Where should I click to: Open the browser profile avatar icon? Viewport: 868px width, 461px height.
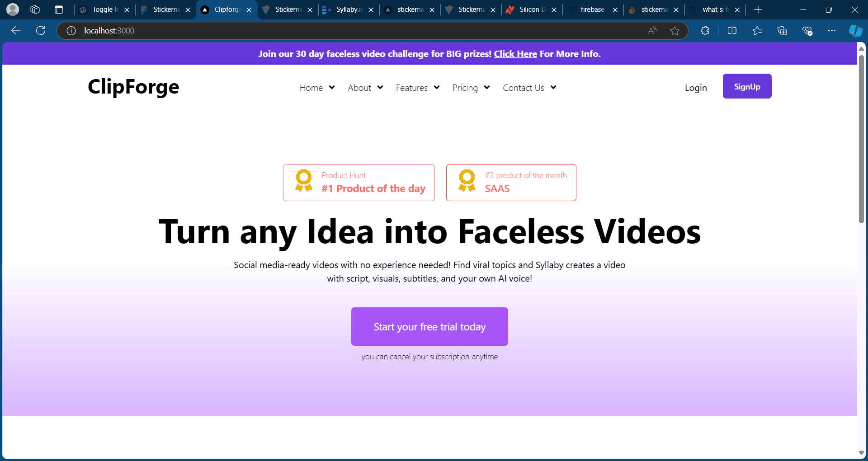coord(13,9)
